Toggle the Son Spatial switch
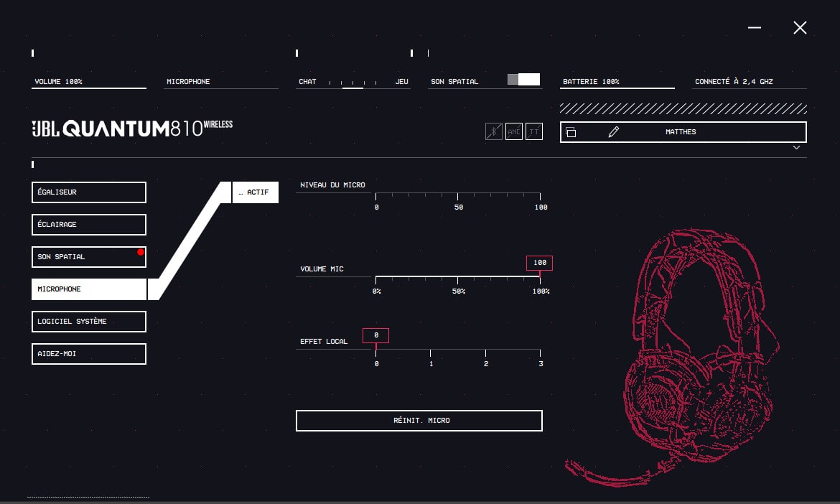840x504 pixels. pos(523,80)
